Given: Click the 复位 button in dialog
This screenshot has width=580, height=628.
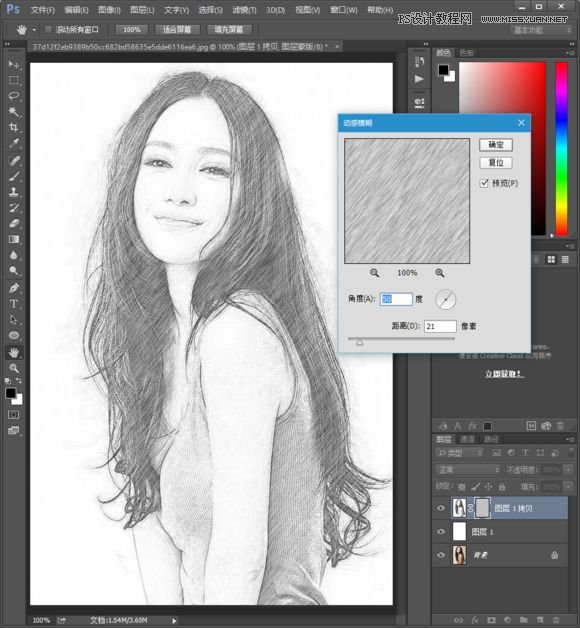Looking at the screenshot, I should coord(496,163).
